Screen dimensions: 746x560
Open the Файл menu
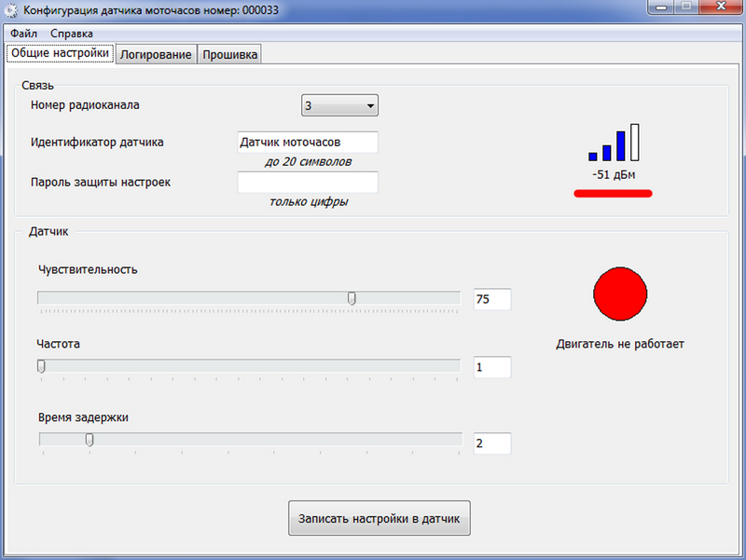24,34
